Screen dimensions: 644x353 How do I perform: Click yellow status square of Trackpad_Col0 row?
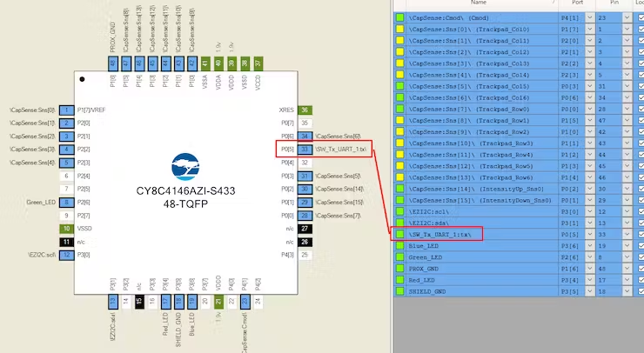(399, 30)
